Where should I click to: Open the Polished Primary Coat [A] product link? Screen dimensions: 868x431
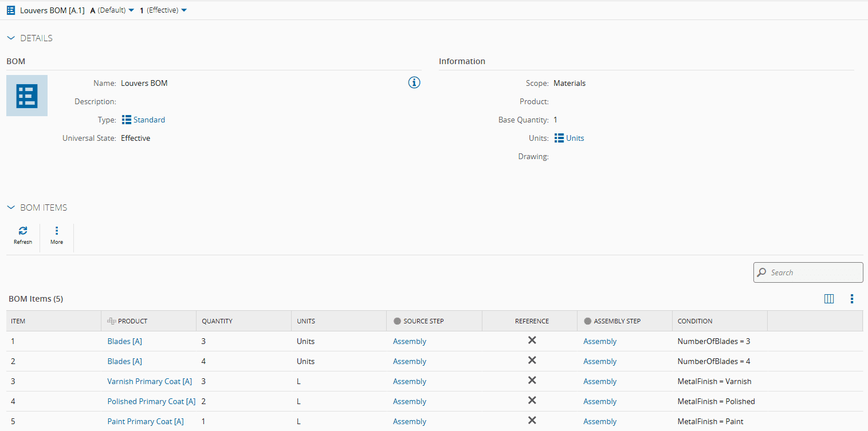click(x=151, y=401)
